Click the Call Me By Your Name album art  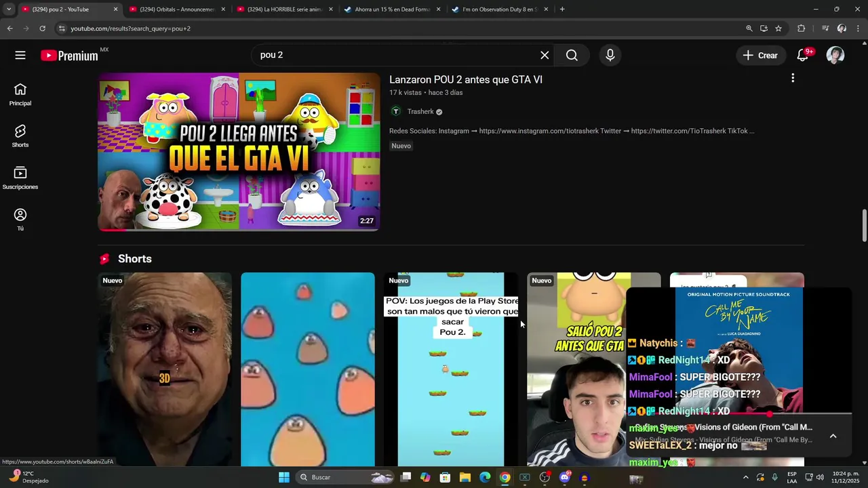click(x=739, y=350)
